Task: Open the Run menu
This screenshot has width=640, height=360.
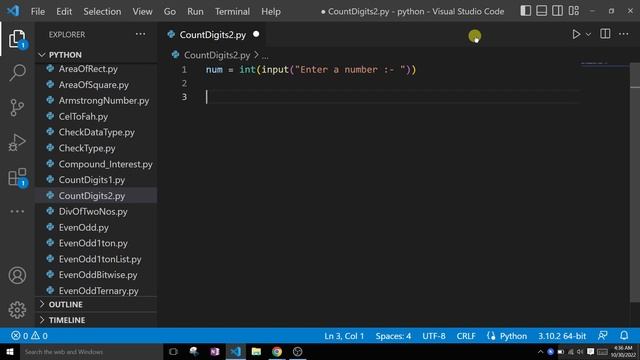Action: 195,11
